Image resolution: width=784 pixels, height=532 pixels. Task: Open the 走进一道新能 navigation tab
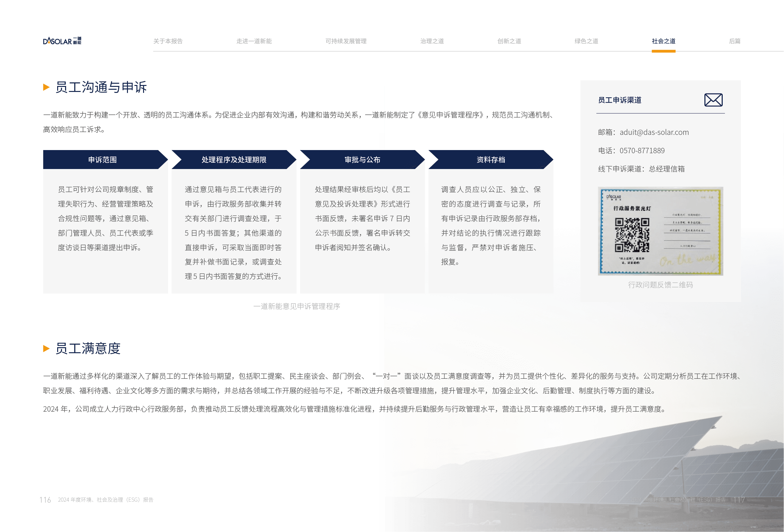[254, 41]
